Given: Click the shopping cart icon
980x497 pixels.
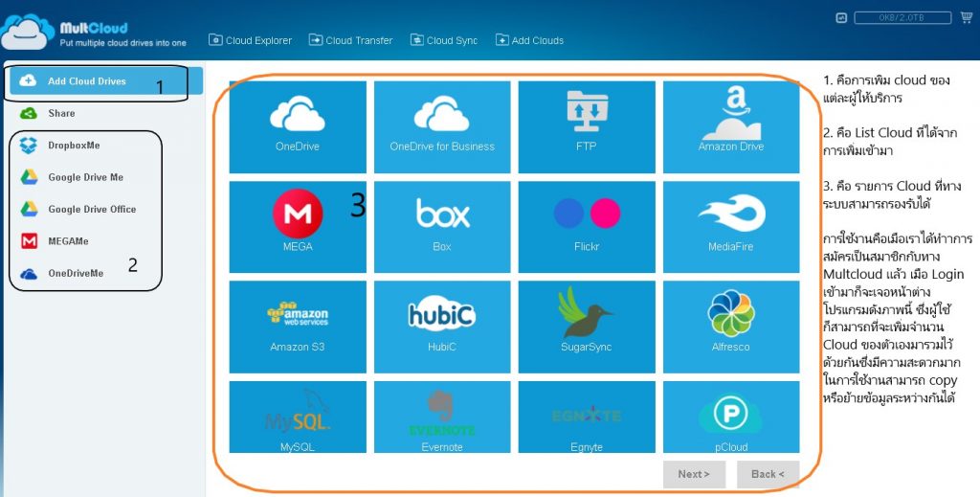Looking at the screenshot, I should (x=967, y=17).
